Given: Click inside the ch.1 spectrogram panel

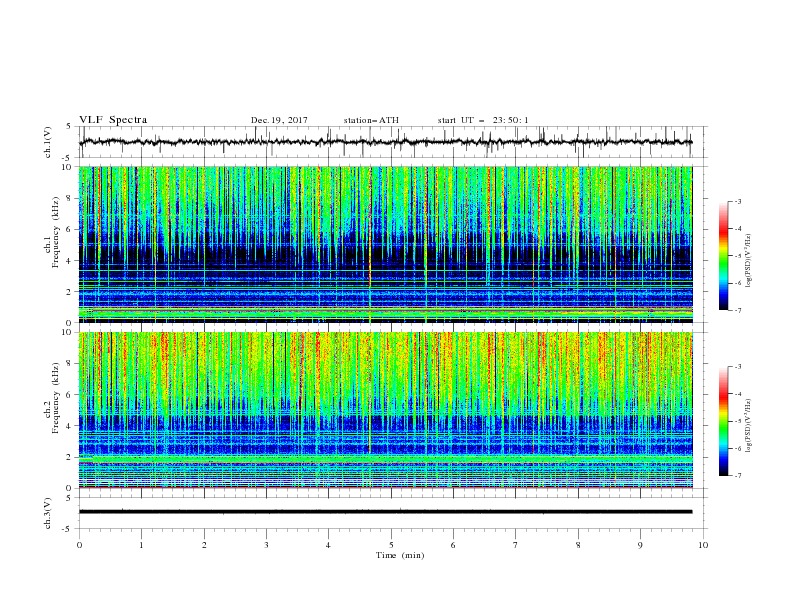Looking at the screenshot, I should 385,244.
